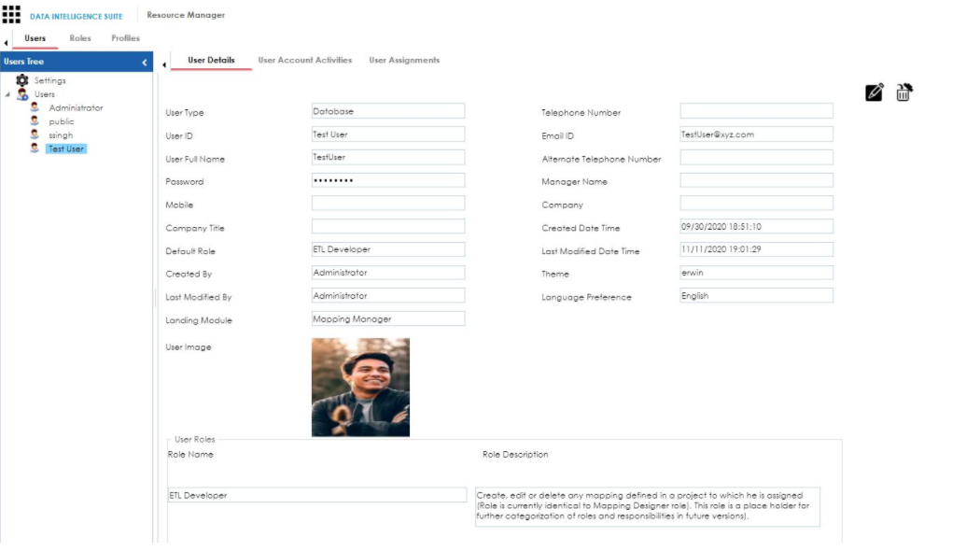The width and height of the screenshot is (980, 551).
Task: Select Test User in the Users Tree
Action: tap(65, 148)
